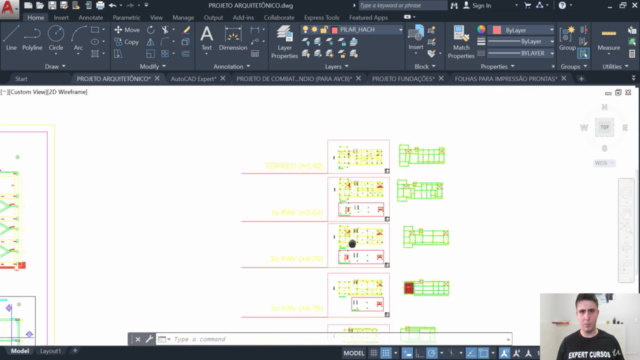Switch to PROJETO FUNDAÇÕES drawing tab
This screenshot has height=360, width=640.
[403, 78]
